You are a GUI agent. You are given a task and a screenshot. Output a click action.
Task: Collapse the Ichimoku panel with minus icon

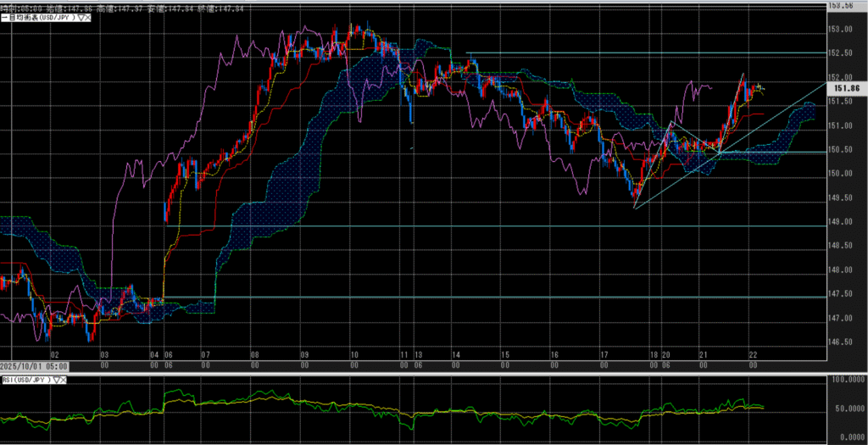[x=3, y=15]
